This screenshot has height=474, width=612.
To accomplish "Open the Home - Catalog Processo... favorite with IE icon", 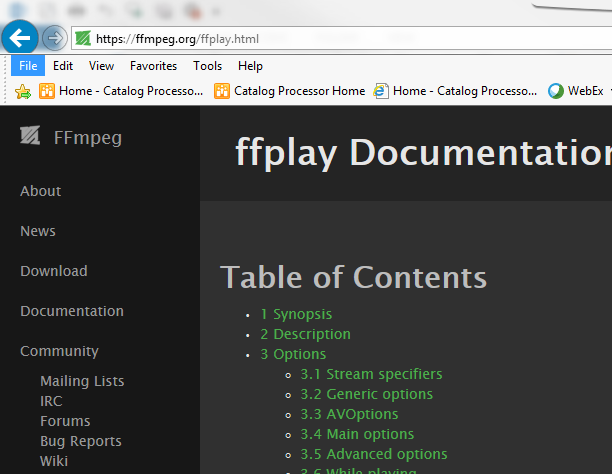I will [x=455, y=91].
